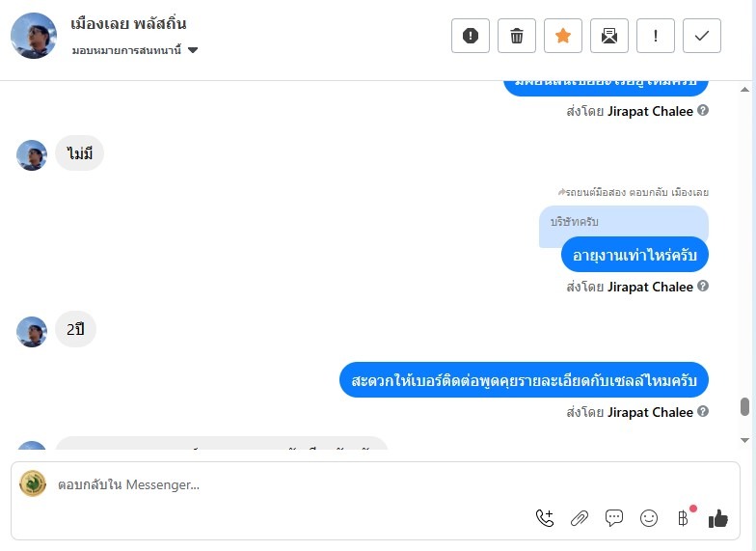Open the emoji smiley picker
The image size is (756, 551).
coord(648,518)
